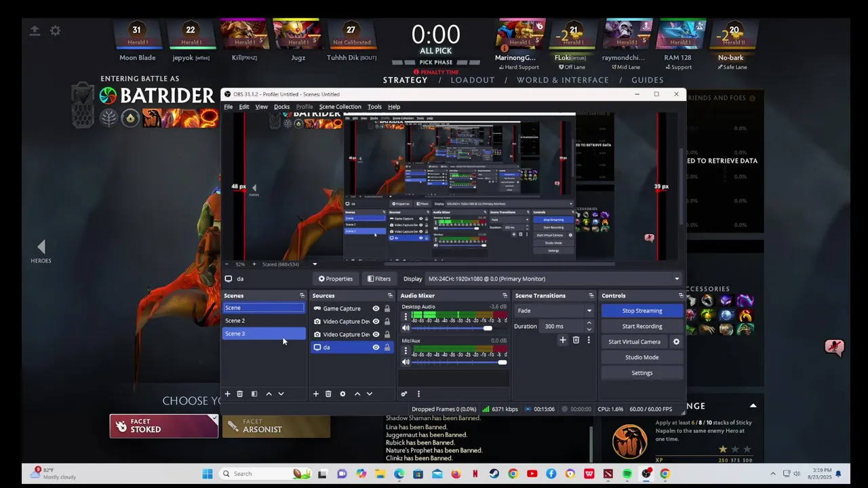Add a new scene with plus icon
868x488 pixels.
228,394
